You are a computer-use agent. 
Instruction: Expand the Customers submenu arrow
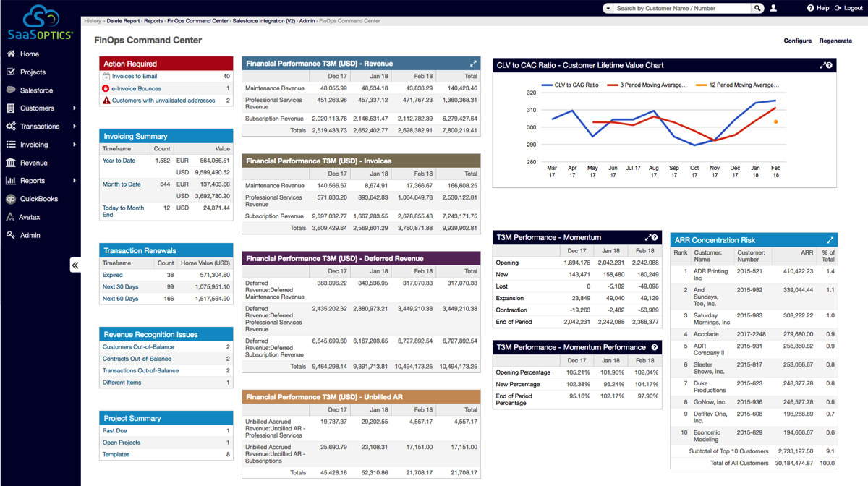tap(75, 108)
